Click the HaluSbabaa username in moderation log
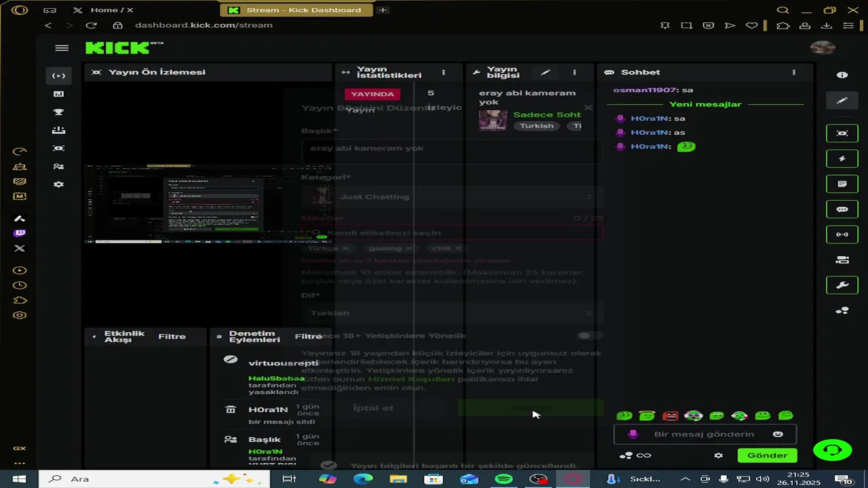868x488 pixels. 276,378
